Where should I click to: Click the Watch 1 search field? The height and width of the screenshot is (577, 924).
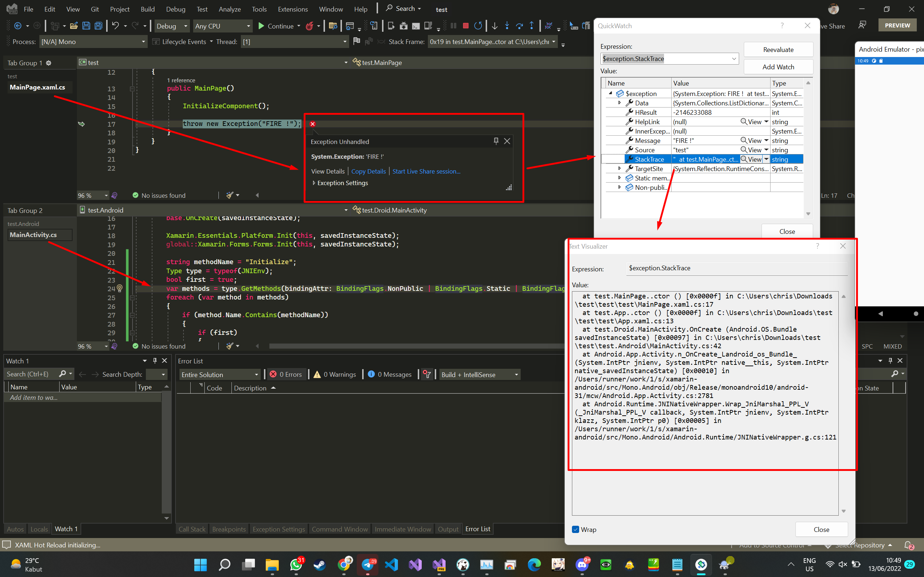[x=39, y=374]
